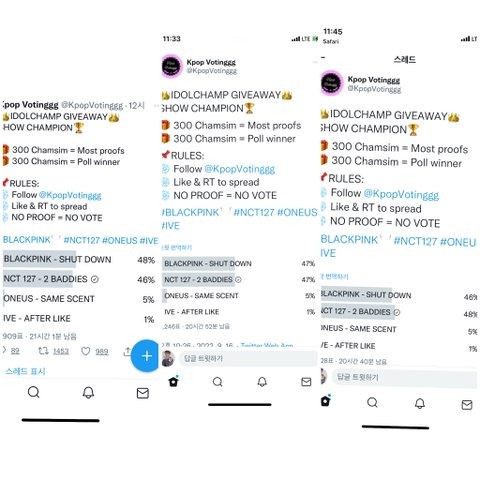This screenshot has width=480, height=480.
Task: Open #ONEUS hashtag in middle tweet
Action: [x=297, y=212]
